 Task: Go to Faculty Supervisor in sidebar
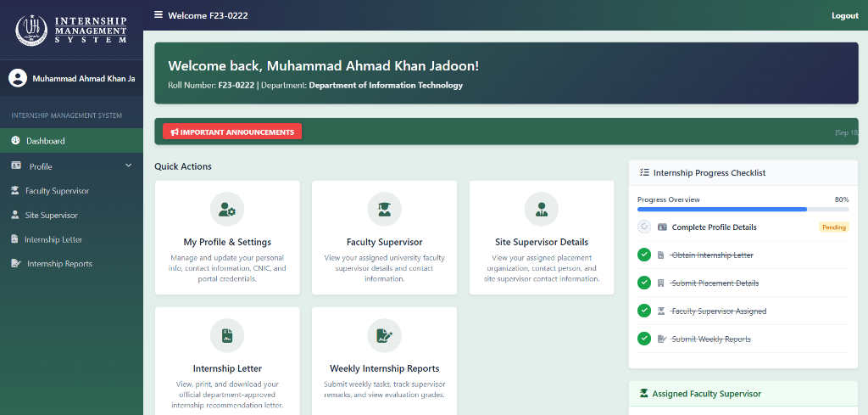coord(71,191)
